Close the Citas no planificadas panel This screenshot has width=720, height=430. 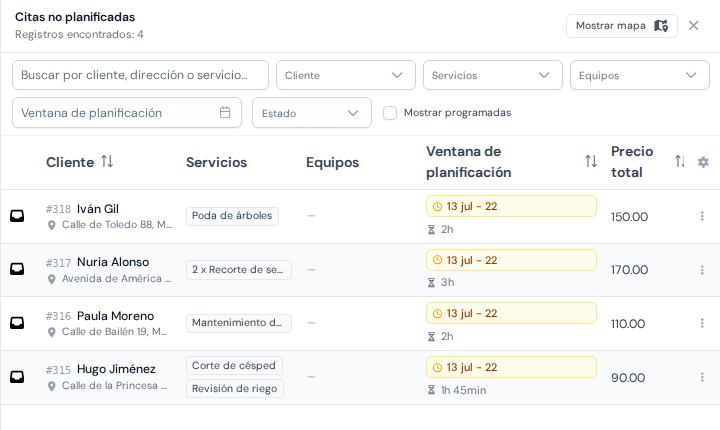pyautogui.click(x=693, y=26)
